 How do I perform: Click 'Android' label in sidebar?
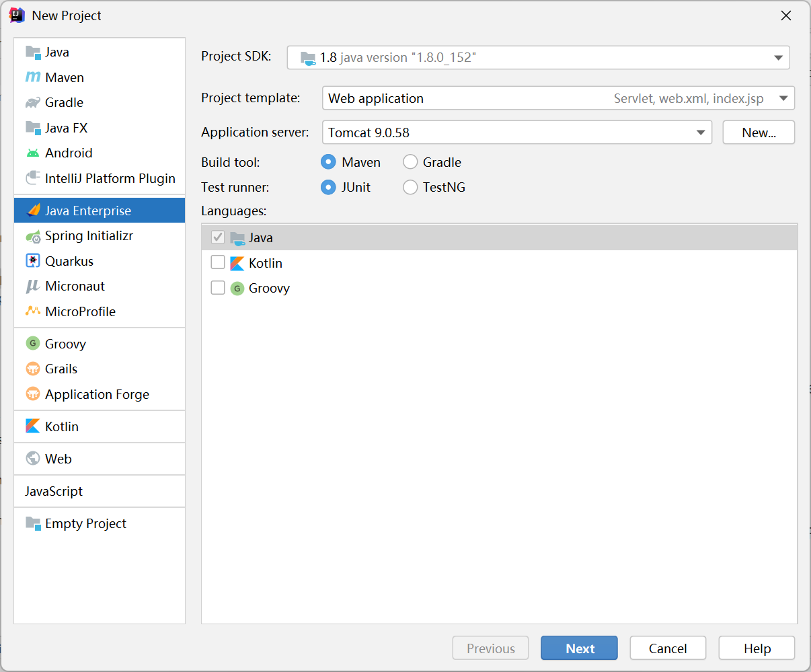69,153
